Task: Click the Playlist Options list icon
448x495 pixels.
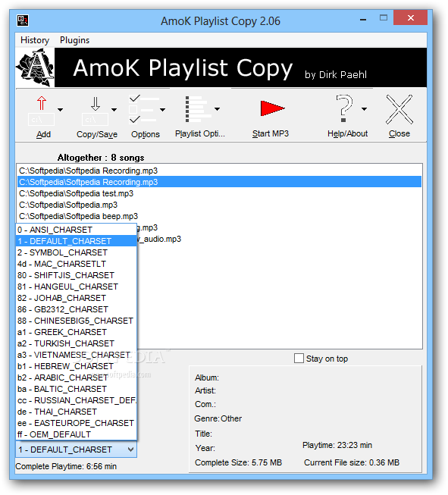Action: (198, 109)
